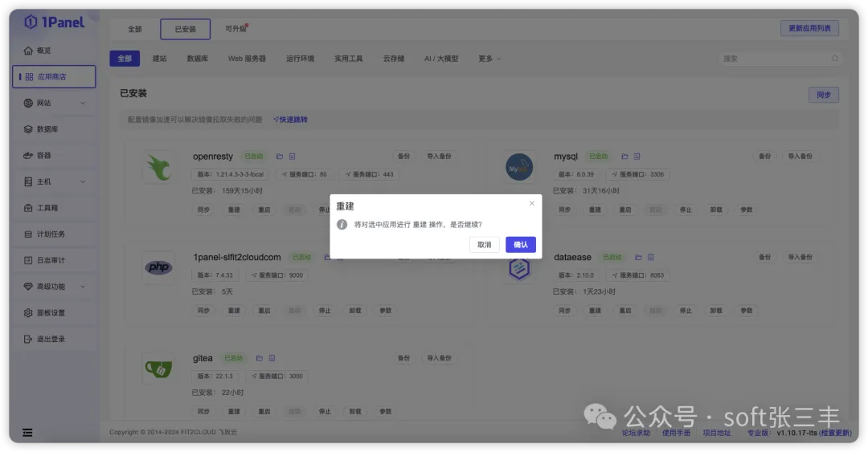Click openresty 导入备份 button

pyautogui.click(x=439, y=157)
